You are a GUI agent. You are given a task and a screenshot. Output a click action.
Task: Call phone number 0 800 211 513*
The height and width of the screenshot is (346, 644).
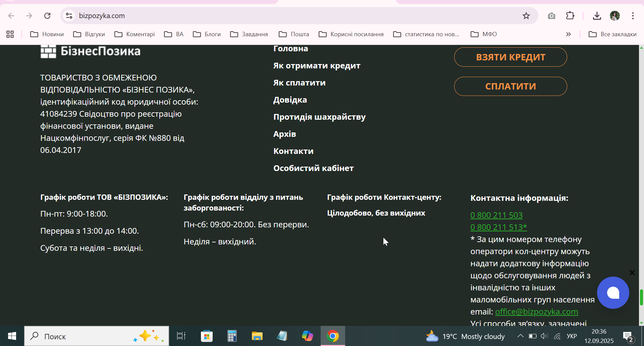coord(499,227)
